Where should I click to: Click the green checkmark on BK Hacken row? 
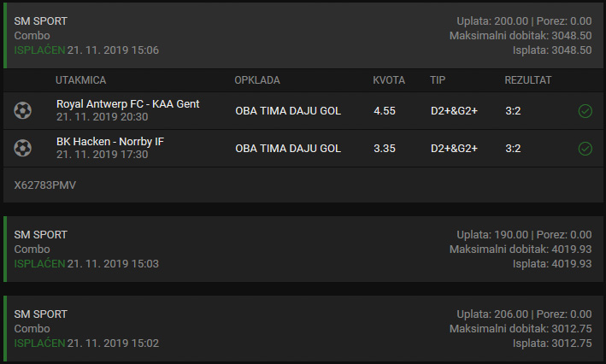pos(585,149)
